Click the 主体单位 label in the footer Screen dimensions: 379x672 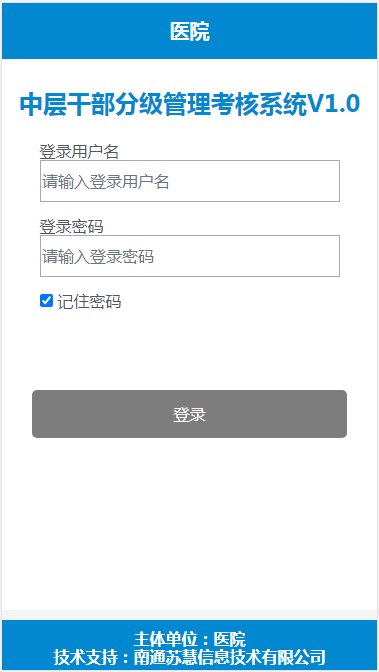166,639
